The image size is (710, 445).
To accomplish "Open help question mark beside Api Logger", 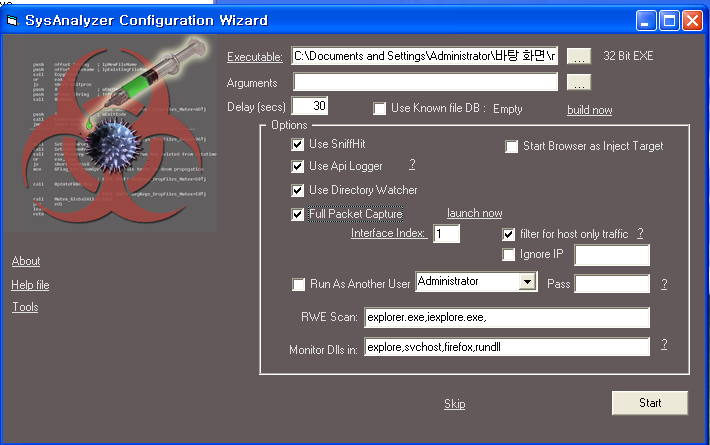I will click(x=412, y=164).
